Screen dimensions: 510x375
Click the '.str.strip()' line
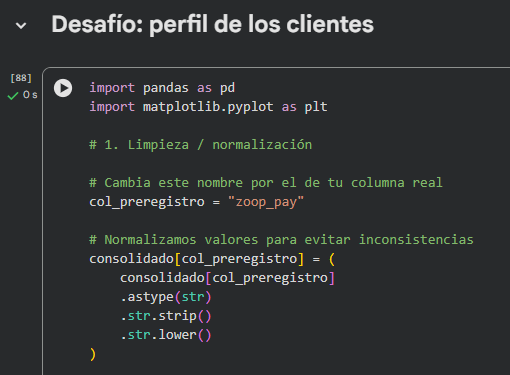pyautogui.click(x=166, y=316)
